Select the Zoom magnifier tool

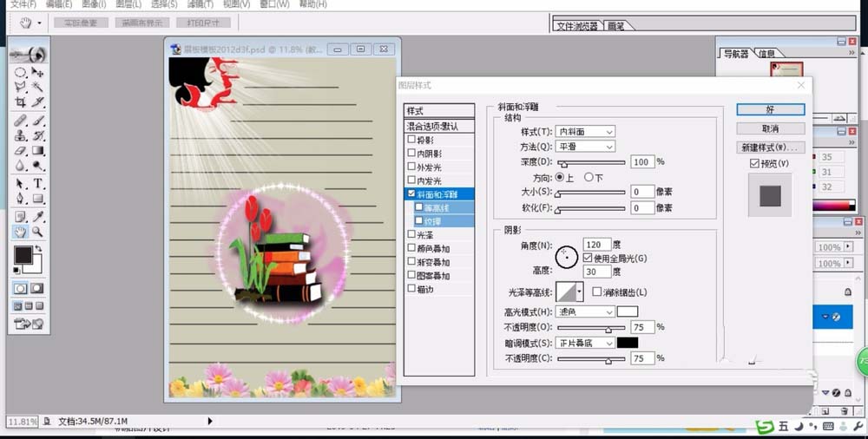38,233
